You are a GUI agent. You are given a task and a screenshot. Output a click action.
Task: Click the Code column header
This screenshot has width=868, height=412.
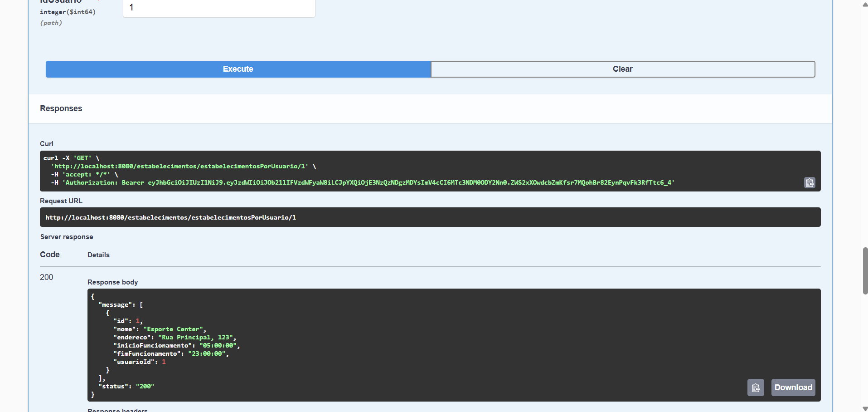[x=49, y=255]
